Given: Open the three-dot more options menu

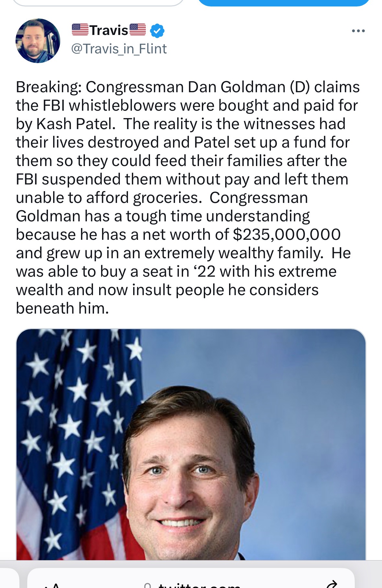Looking at the screenshot, I should pos(358,31).
